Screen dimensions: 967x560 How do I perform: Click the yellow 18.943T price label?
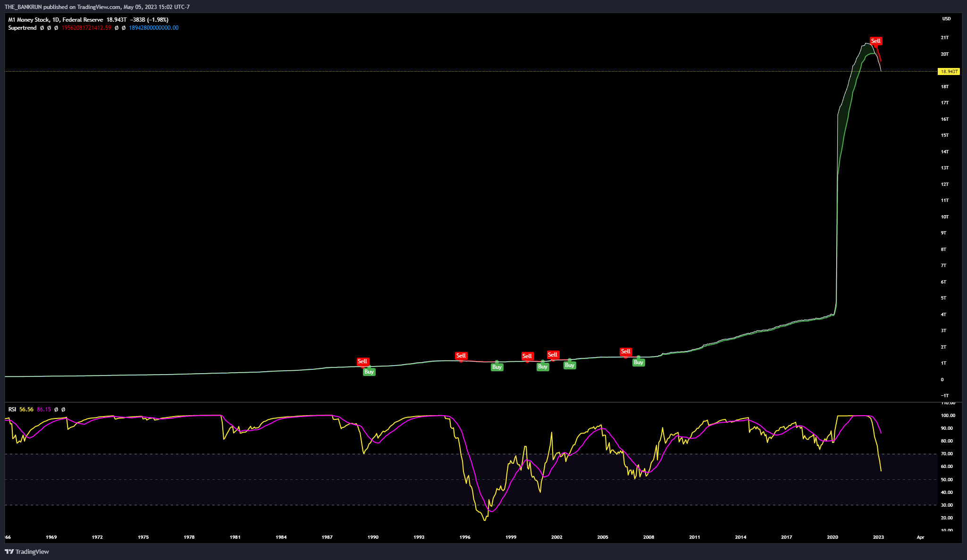click(x=949, y=72)
